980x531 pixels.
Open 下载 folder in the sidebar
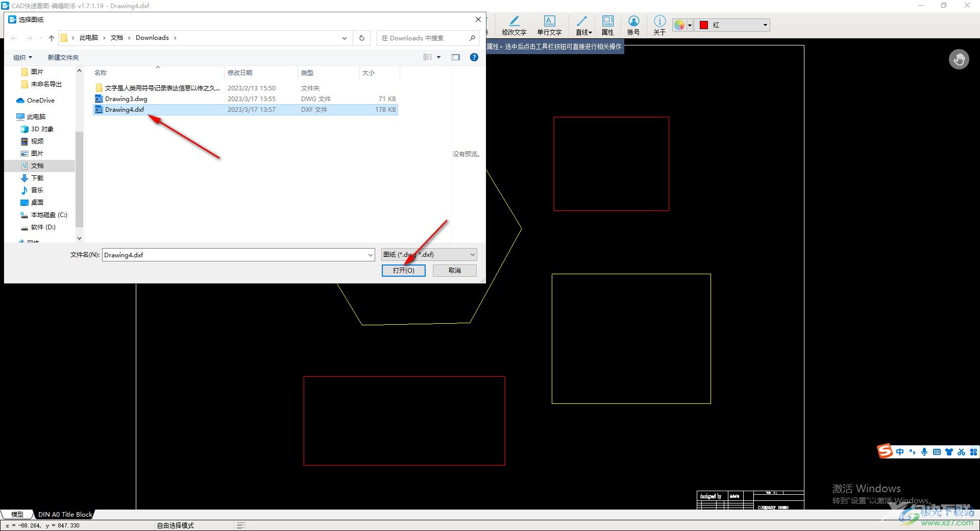(x=37, y=178)
